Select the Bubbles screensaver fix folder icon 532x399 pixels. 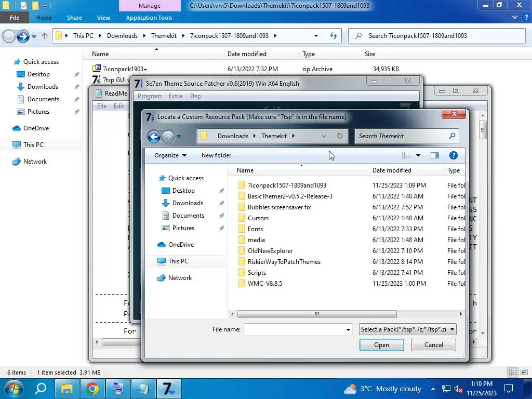pyautogui.click(x=242, y=207)
